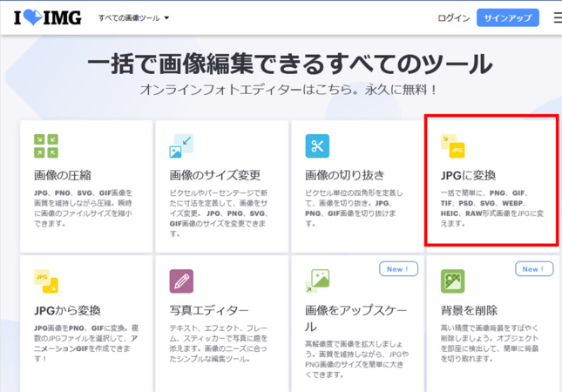Viewport: 562px width, 392px height.
Task: Click the resize image icon
Action: pyautogui.click(x=181, y=145)
